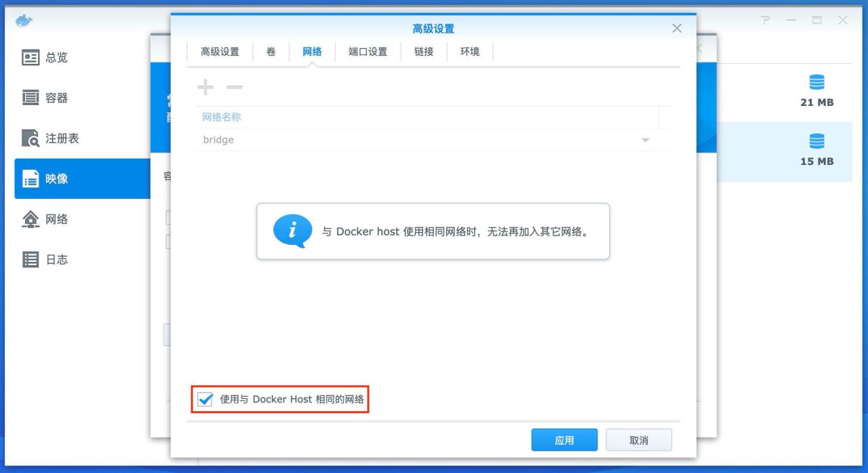Minimize the Docker main window
This screenshot has height=473, width=868.
(x=791, y=20)
